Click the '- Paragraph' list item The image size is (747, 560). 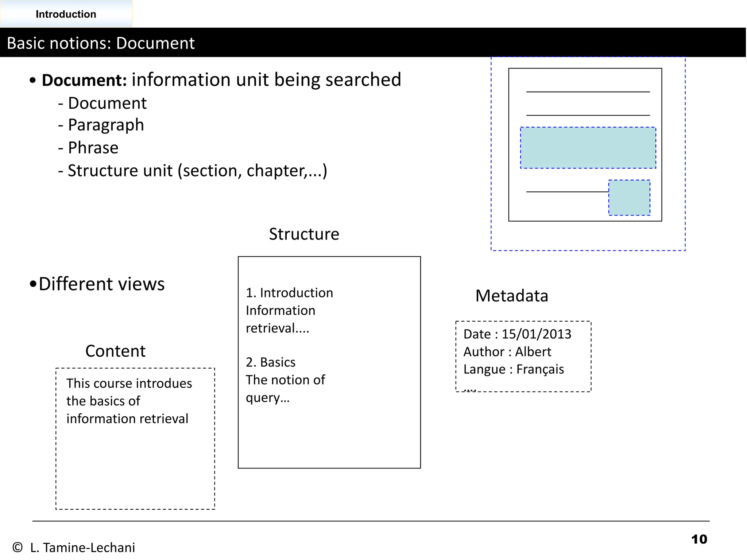click(101, 125)
